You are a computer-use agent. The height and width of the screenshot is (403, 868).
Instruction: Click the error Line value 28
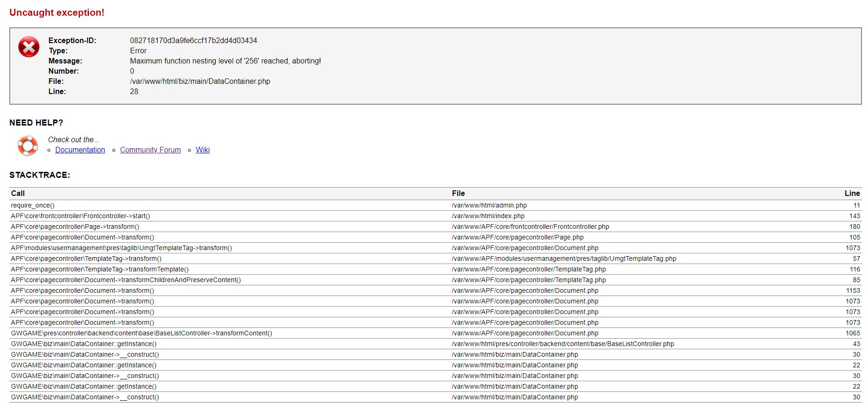[134, 91]
